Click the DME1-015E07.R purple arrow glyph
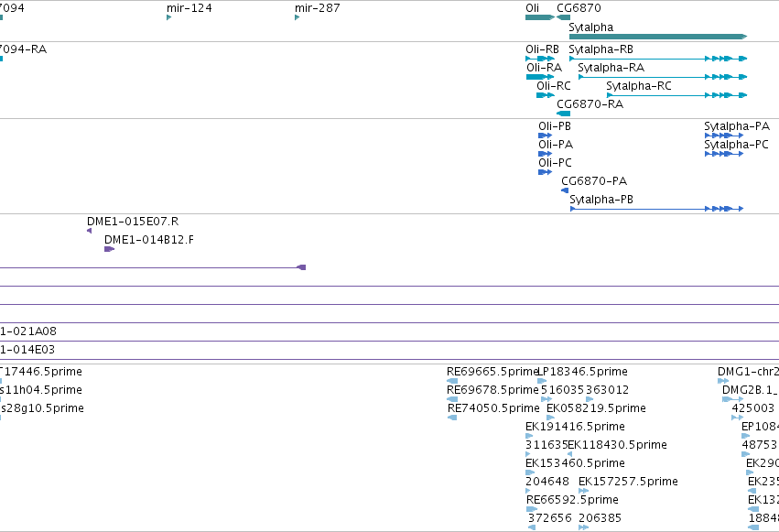 click(x=90, y=231)
